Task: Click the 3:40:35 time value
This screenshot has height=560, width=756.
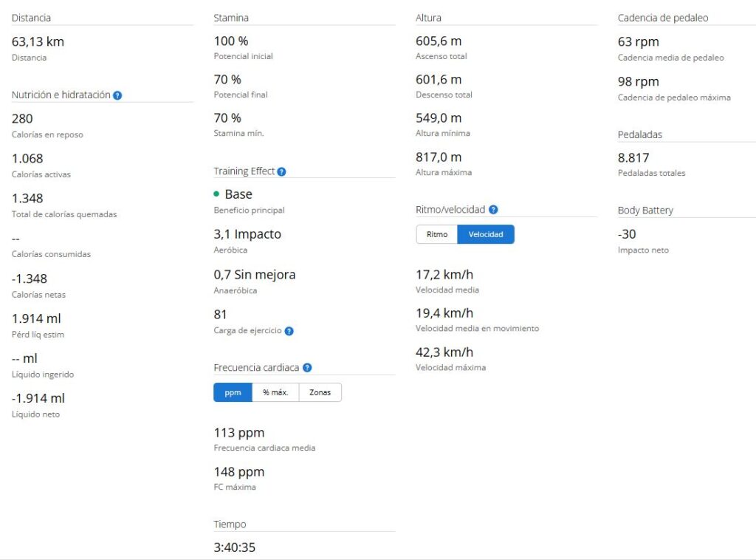Action: click(x=235, y=548)
